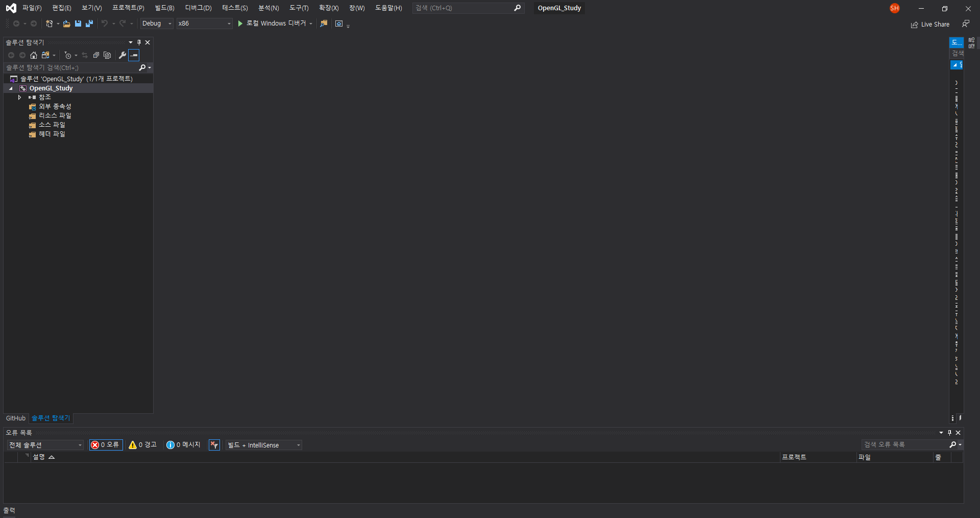Click the 파일 column header
The width and height of the screenshot is (980, 518).
click(x=865, y=457)
